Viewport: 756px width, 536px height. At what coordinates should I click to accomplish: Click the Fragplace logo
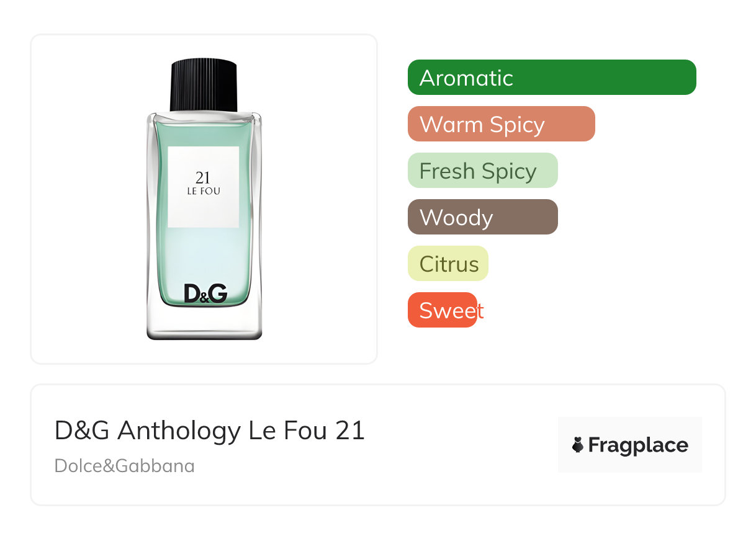pyautogui.click(x=630, y=445)
